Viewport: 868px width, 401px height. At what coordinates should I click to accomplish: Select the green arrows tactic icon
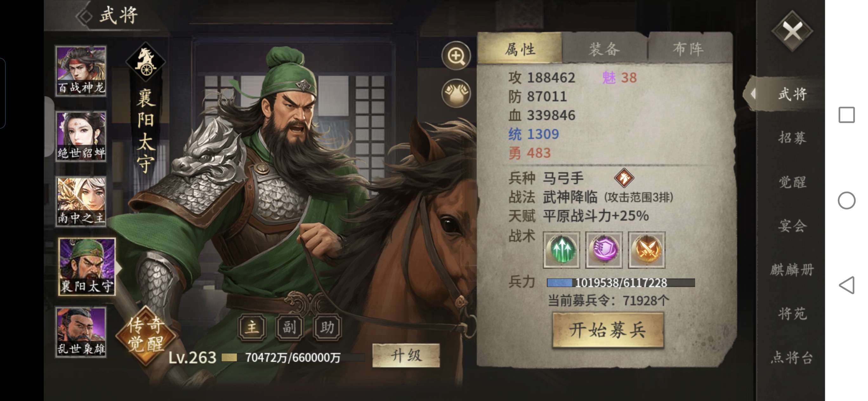tap(561, 250)
